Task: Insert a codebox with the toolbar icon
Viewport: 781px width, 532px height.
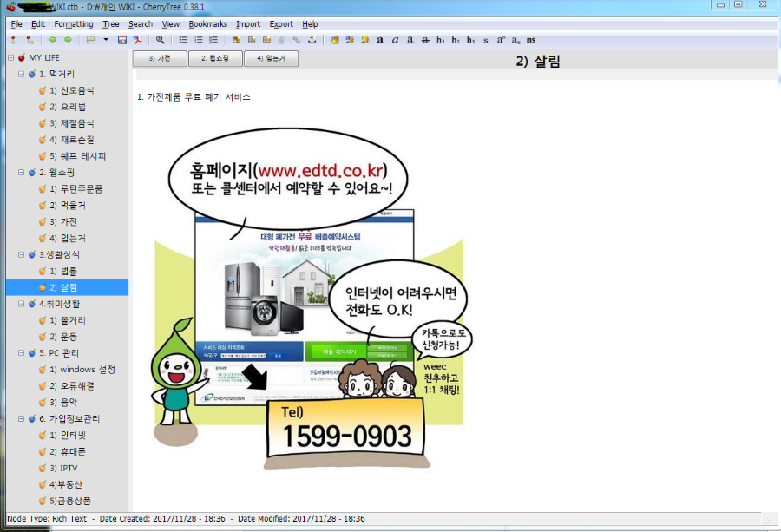Action: tap(266, 40)
